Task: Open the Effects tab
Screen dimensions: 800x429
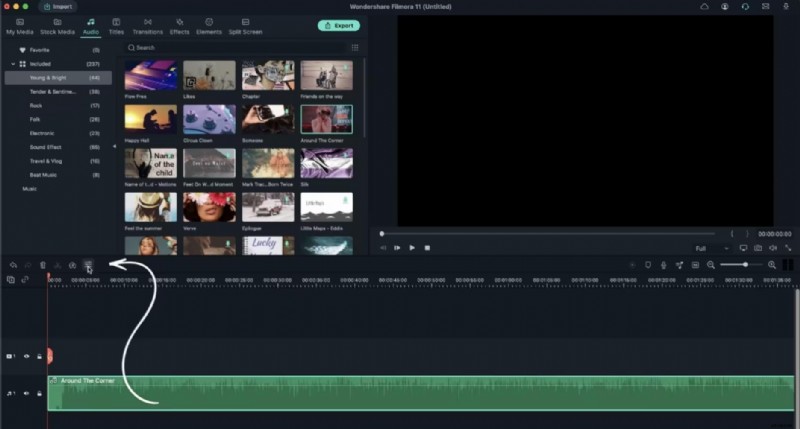Action: 180,27
